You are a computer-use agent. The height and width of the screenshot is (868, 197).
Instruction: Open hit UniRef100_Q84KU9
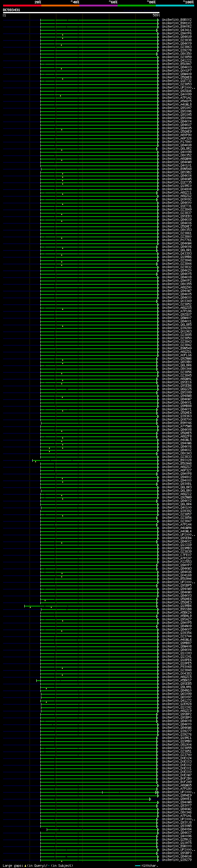point(176,37)
